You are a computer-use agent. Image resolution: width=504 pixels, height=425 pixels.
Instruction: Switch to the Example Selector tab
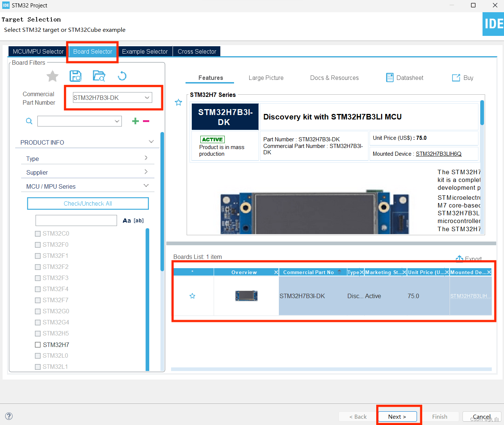coord(145,51)
